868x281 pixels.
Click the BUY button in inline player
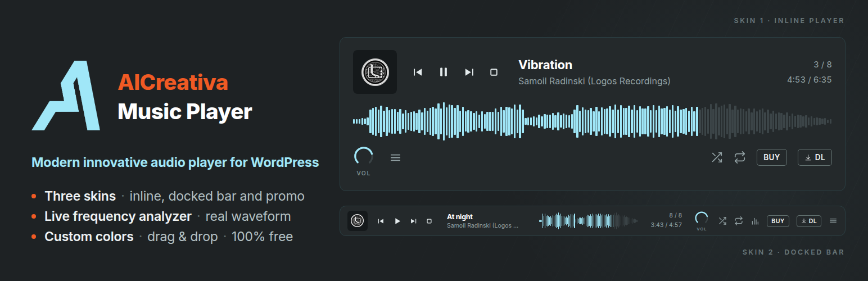772,157
